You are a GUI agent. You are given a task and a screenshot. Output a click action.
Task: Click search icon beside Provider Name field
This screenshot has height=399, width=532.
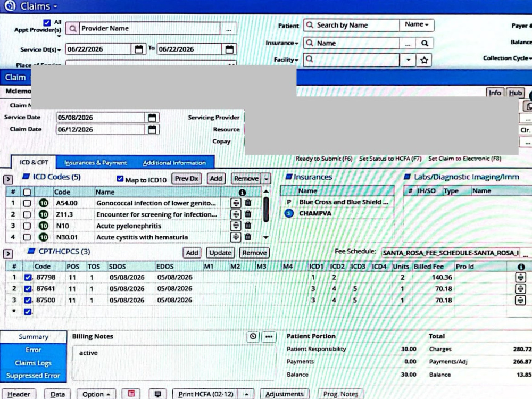click(x=72, y=29)
